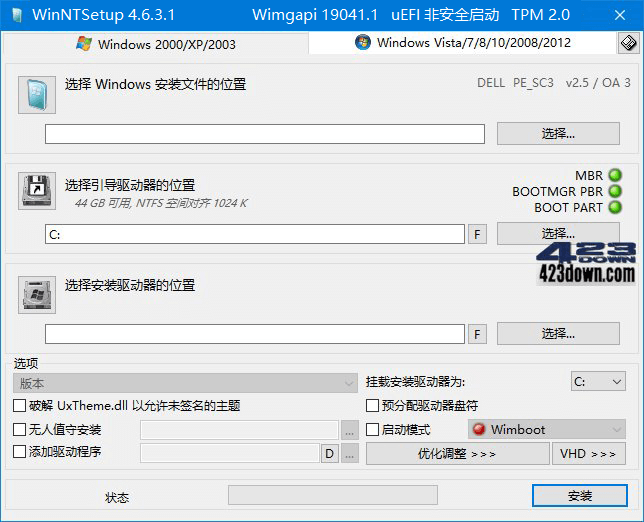Image resolution: width=644 pixels, height=522 pixels.
Task: Switch to Windows 2000/XP/2003 tab
Action: point(156,44)
